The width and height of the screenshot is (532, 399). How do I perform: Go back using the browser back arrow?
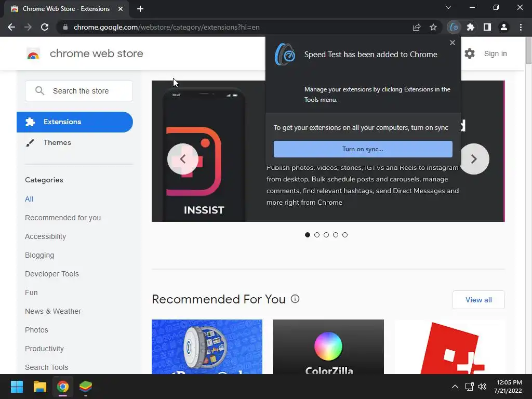coord(11,27)
